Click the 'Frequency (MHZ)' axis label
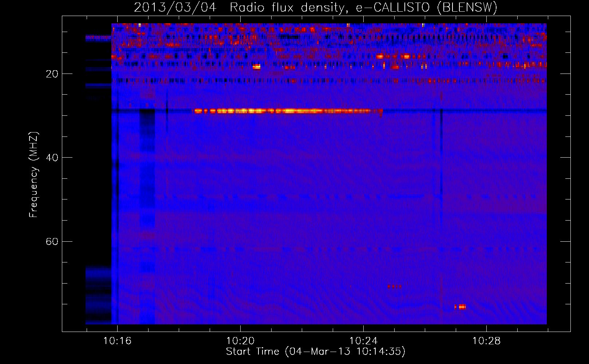Image resolution: width=589 pixels, height=364 pixels. click(x=33, y=175)
